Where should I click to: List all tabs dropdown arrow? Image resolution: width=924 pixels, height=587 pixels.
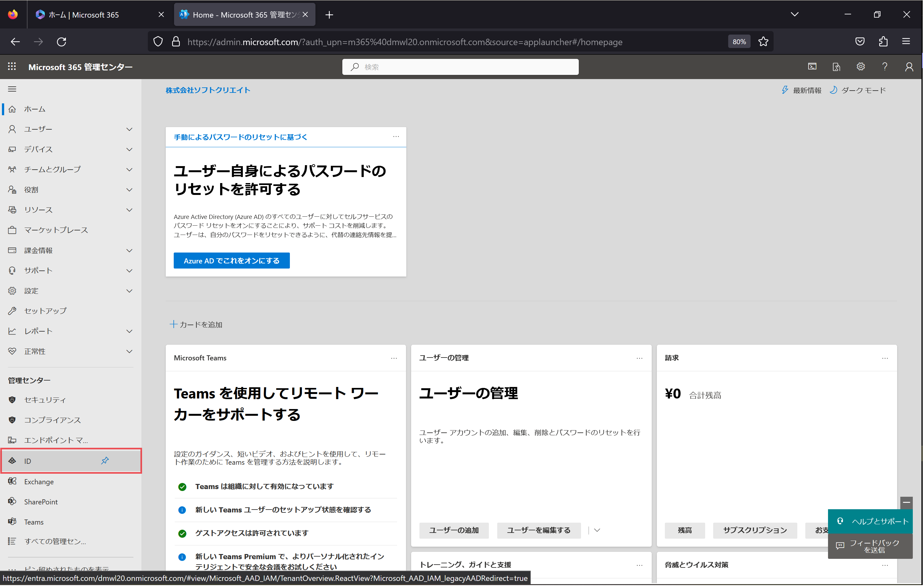(795, 15)
